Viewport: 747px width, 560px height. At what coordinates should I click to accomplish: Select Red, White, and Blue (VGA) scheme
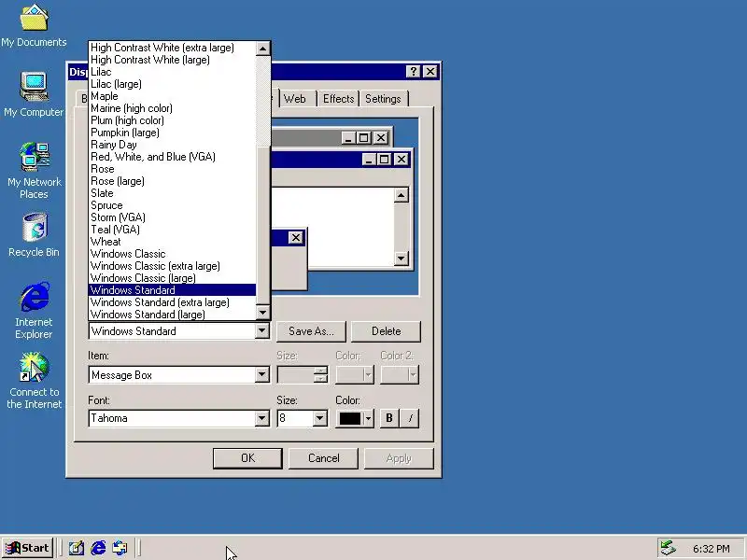(x=172, y=157)
